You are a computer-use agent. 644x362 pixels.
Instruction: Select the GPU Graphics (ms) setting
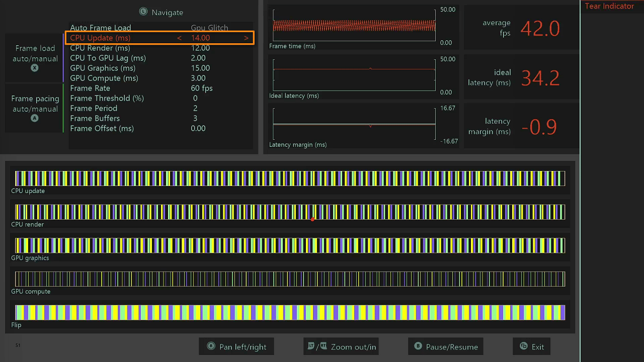click(161, 68)
